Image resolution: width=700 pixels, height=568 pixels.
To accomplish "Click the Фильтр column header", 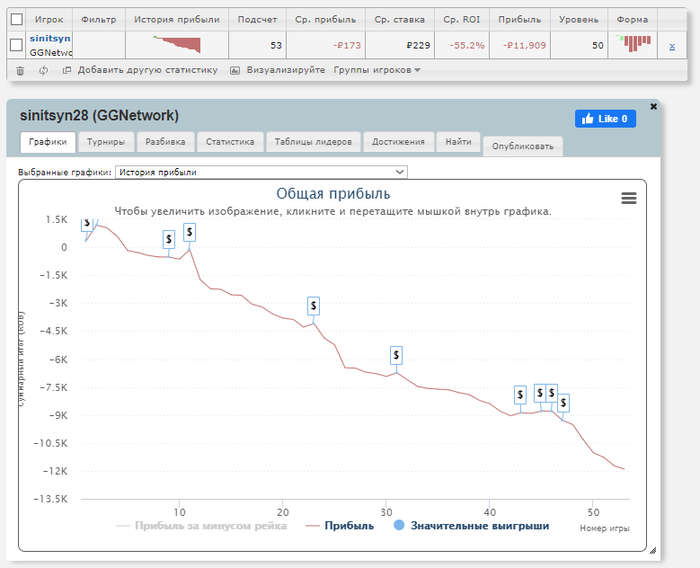I will pyautogui.click(x=98, y=20).
